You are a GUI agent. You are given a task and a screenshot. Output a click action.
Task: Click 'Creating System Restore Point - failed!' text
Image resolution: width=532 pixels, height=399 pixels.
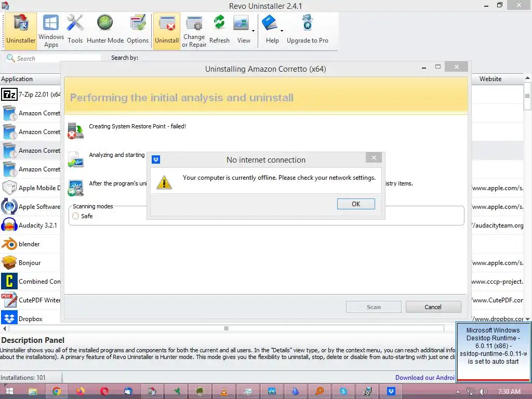(x=137, y=126)
